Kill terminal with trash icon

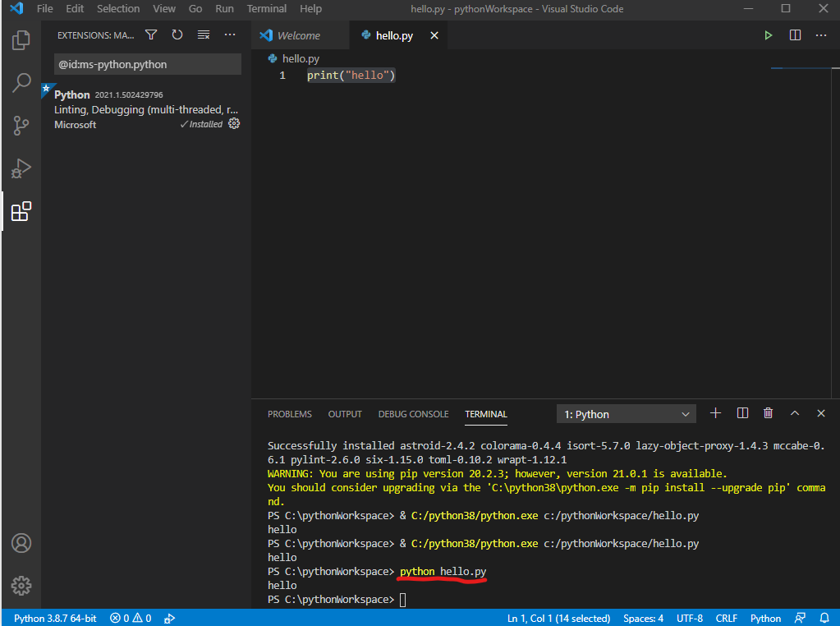pos(769,413)
